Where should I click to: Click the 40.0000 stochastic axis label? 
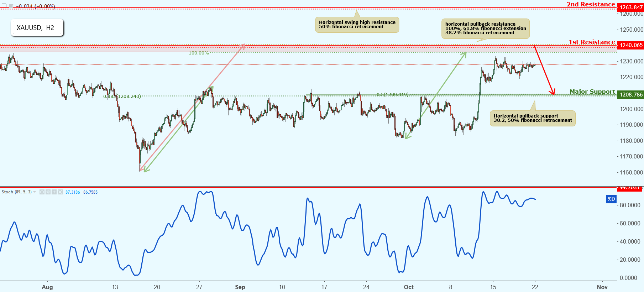tap(630, 241)
